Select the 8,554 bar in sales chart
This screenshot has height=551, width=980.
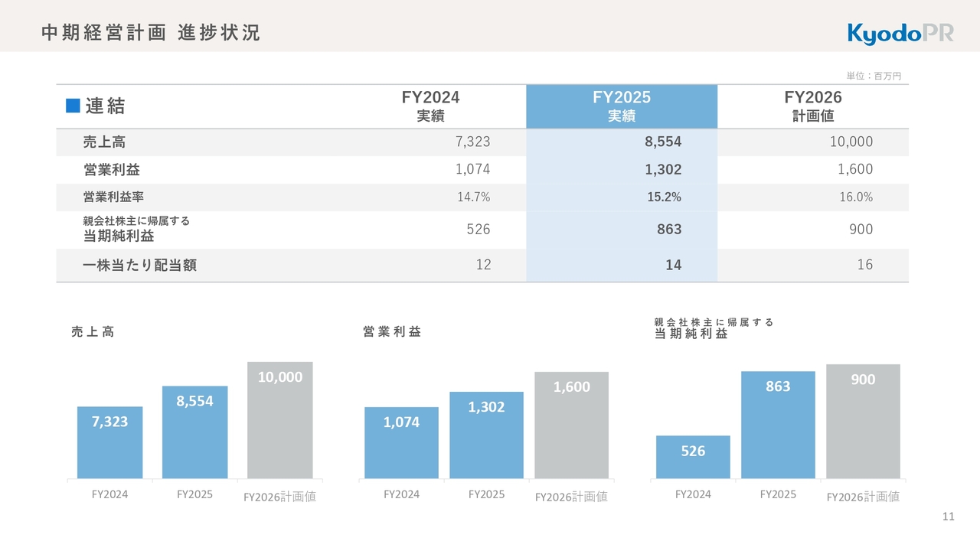[x=194, y=432]
